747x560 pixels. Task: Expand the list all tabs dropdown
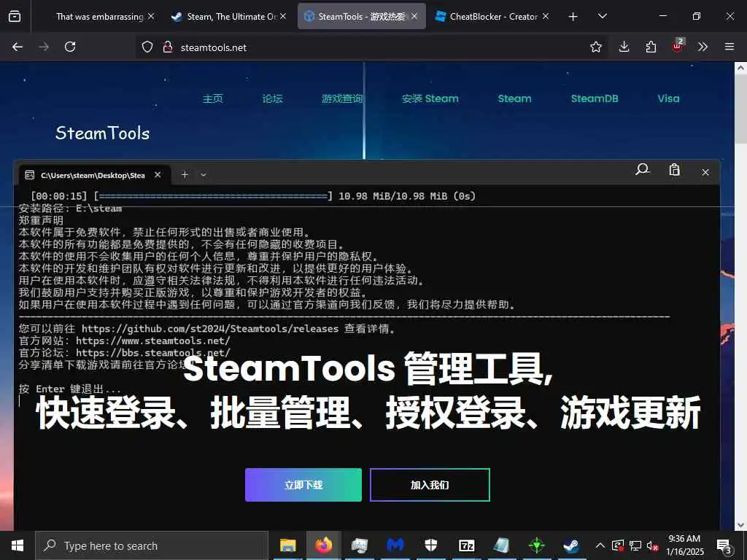603,16
